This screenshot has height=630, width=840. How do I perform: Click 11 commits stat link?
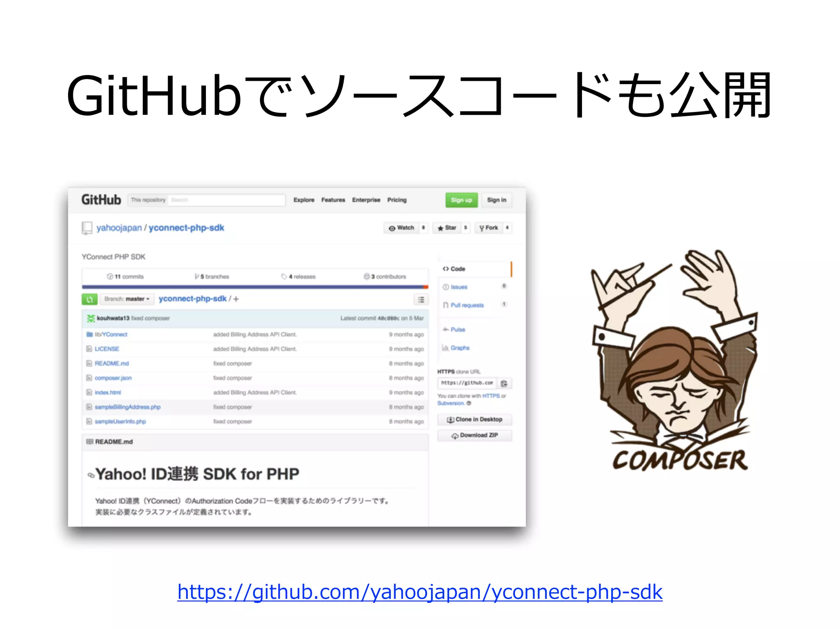tap(126, 277)
